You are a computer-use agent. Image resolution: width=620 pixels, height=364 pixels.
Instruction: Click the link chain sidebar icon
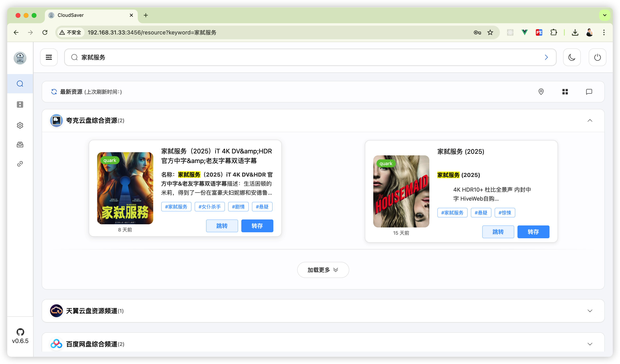tap(20, 164)
